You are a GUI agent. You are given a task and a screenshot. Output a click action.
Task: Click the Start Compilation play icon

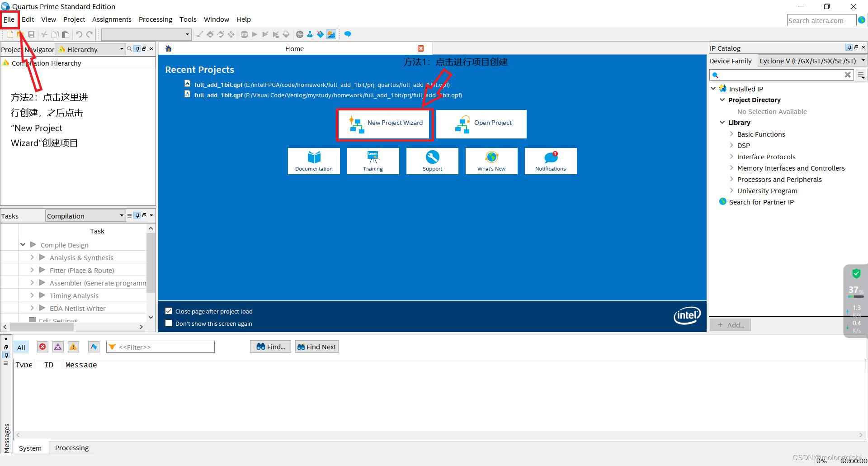255,34
